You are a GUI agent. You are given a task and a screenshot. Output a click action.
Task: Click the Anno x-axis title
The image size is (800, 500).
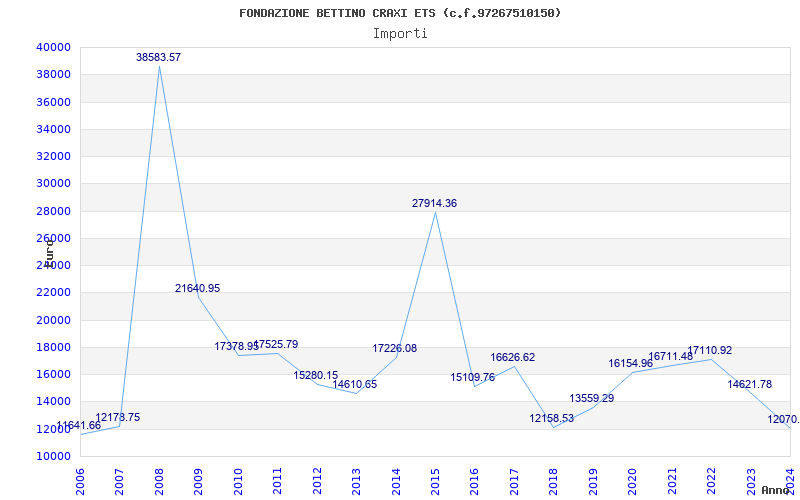tap(774, 490)
